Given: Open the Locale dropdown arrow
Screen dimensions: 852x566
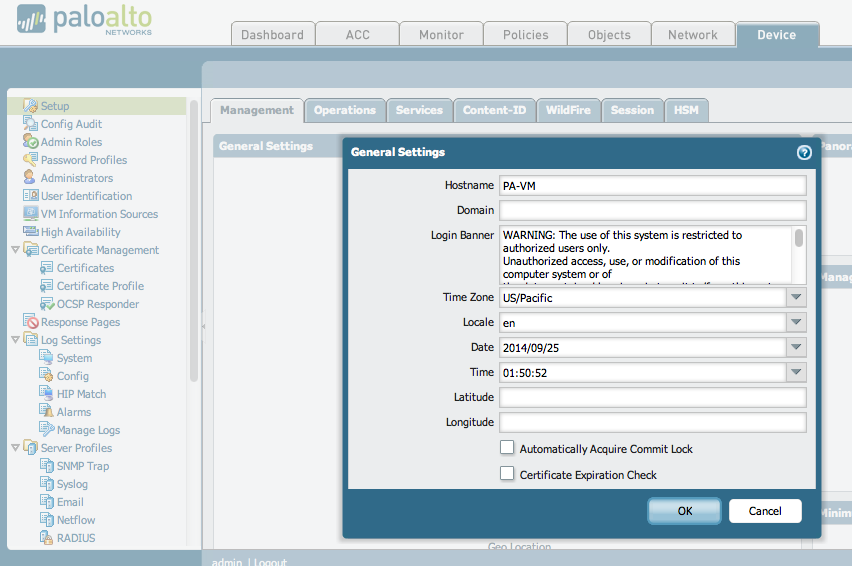Looking at the screenshot, I should (x=796, y=322).
